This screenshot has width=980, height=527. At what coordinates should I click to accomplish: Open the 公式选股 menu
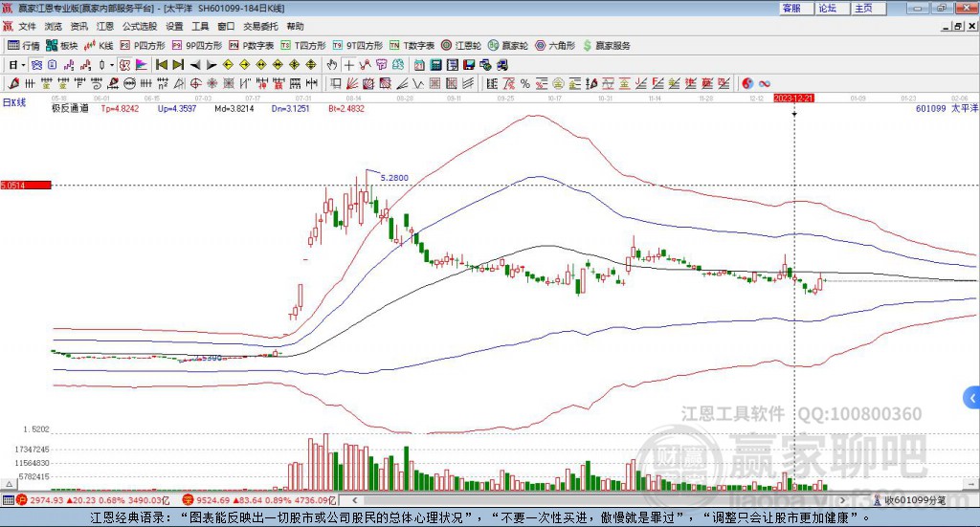[x=140, y=26]
